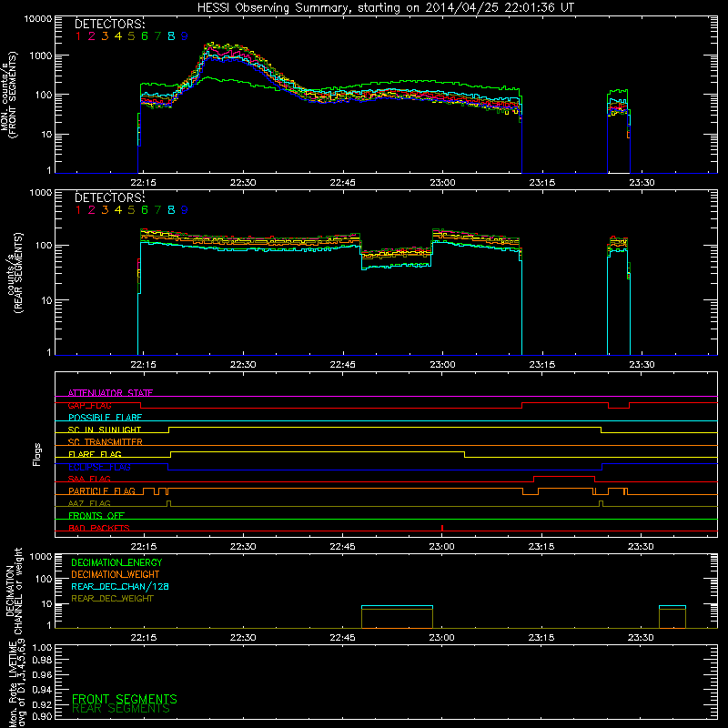
Task: Click the ATTENUATOR STATE flag label
Action: pos(110,393)
